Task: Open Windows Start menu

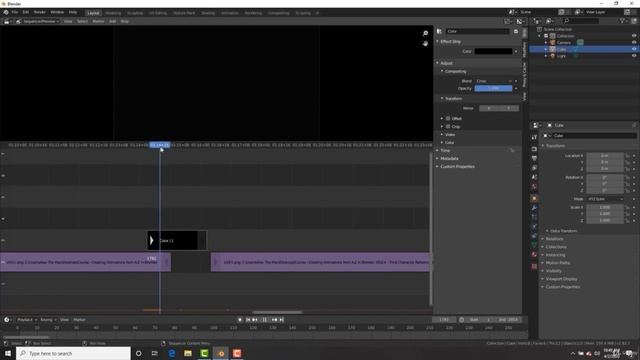Action: [x=8, y=353]
